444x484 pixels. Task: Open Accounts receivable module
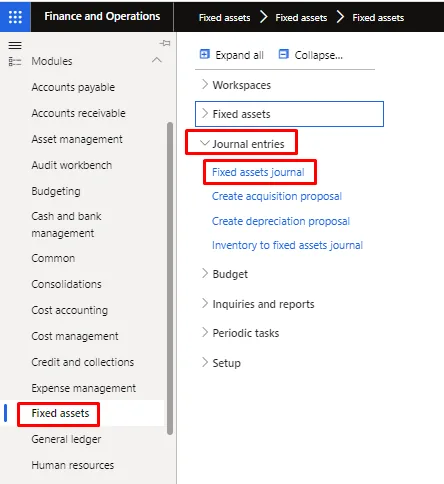coord(78,113)
